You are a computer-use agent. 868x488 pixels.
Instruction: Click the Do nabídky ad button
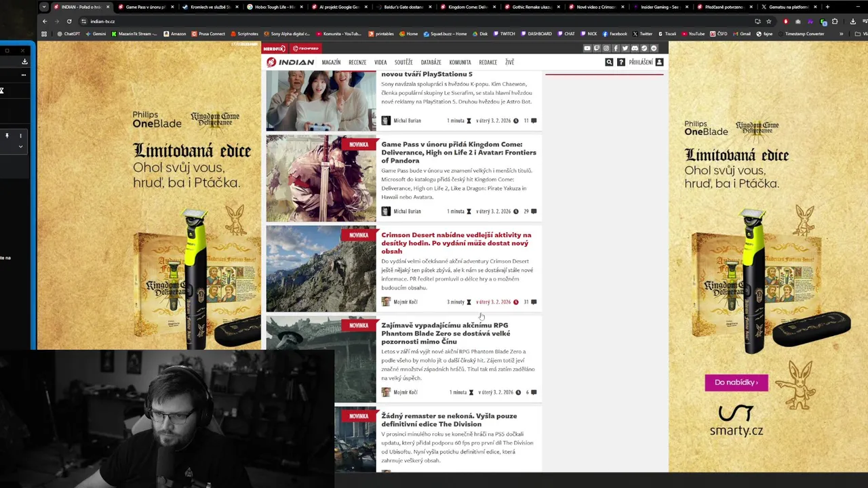[736, 382]
